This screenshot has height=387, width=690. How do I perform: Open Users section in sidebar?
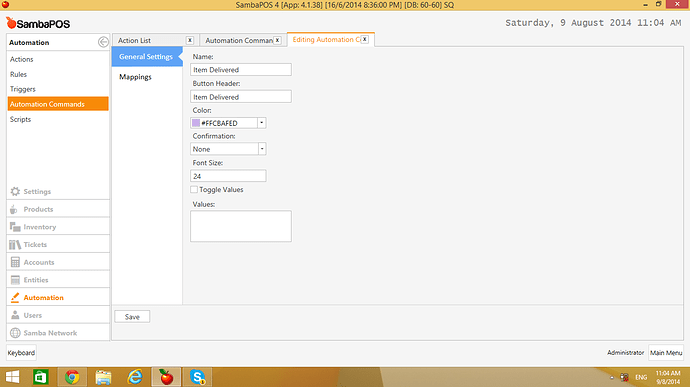(x=58, y=315)
